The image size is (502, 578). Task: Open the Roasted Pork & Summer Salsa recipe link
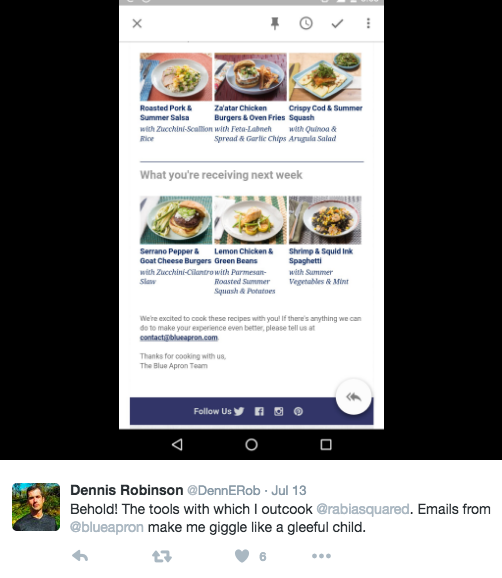click(x=166, y=113)
